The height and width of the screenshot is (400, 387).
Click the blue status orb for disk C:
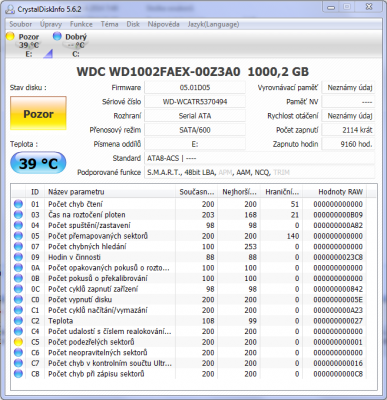pyautogui.click(x=57, y=36)
